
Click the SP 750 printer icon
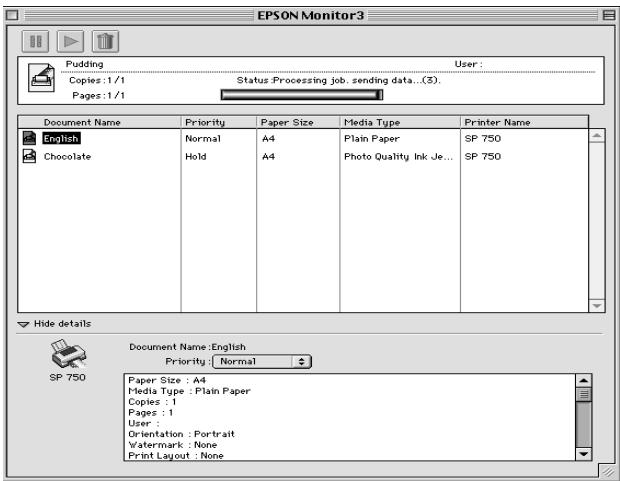[68, 353]
